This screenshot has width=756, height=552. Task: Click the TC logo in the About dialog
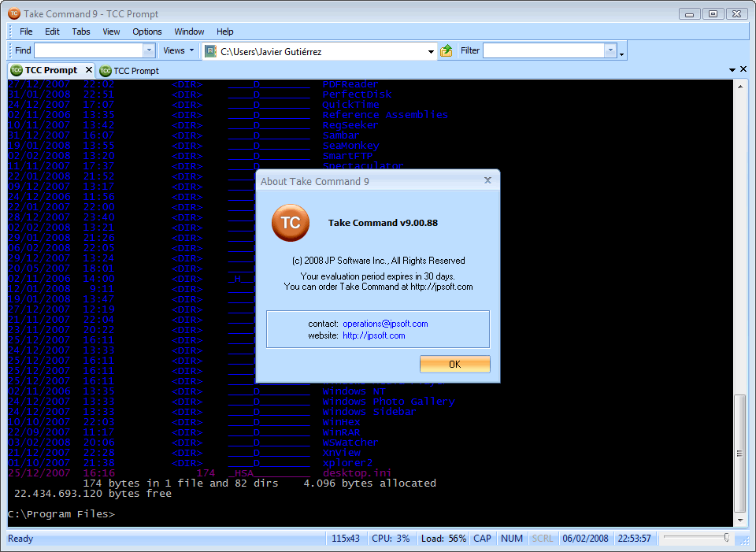(291, 223)
